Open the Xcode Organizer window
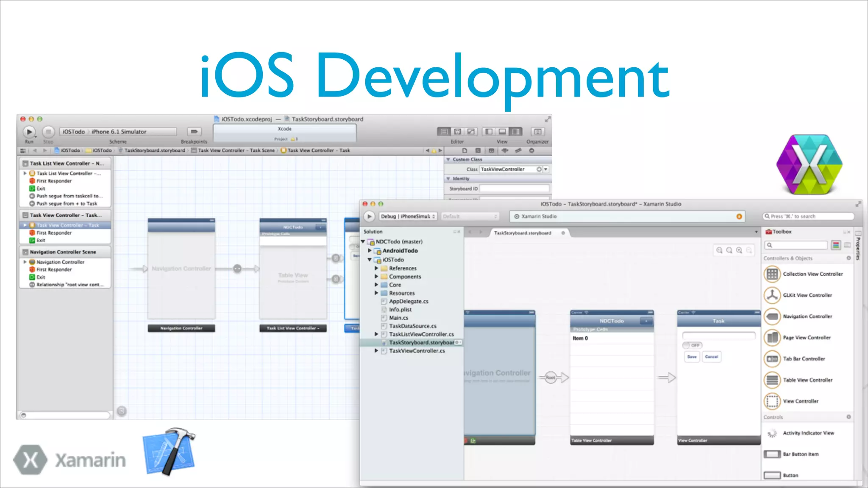Image resolution: width=868 pixels, height=488 pixels. [x=537, y=132]
